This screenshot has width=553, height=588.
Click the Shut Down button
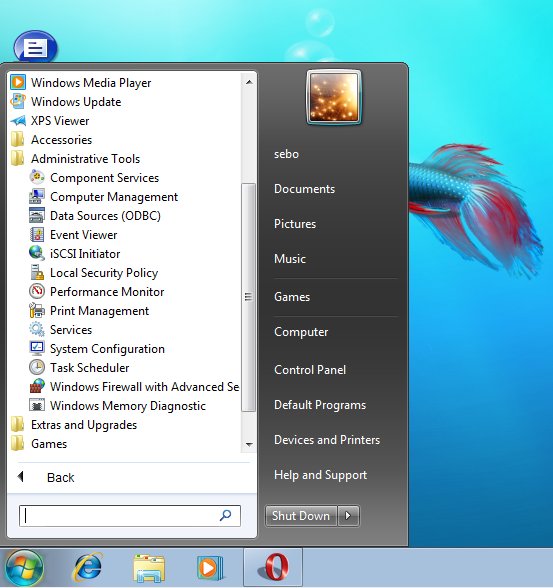(301, 516)
